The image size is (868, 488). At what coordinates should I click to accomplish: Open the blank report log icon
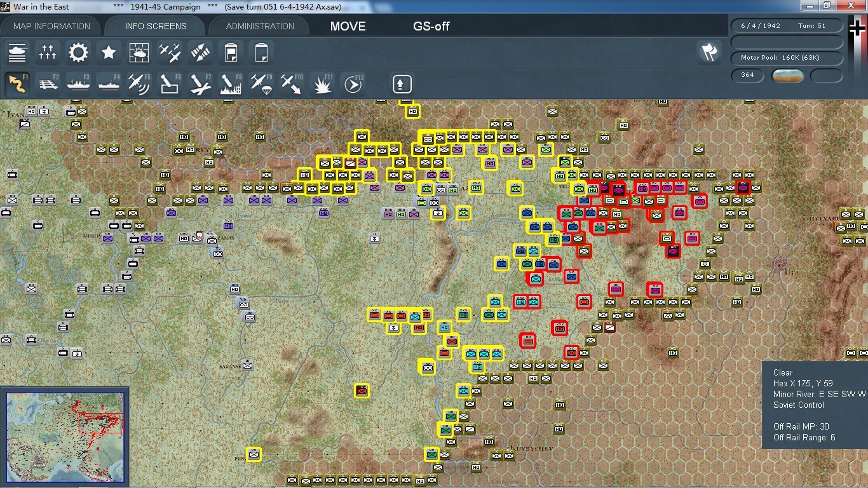(x=261, y=52)
